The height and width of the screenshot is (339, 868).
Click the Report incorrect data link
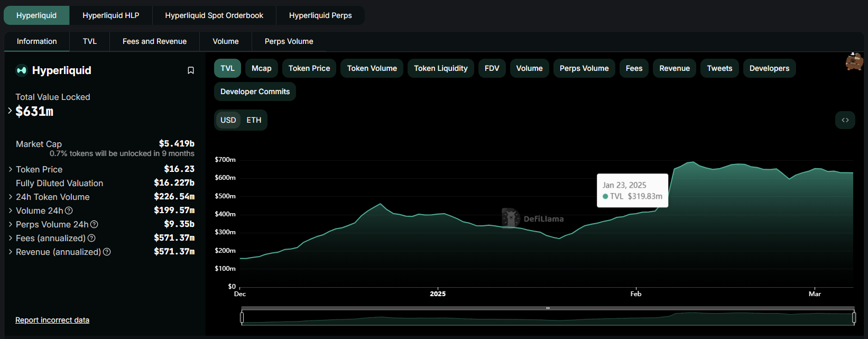point(52,320)
